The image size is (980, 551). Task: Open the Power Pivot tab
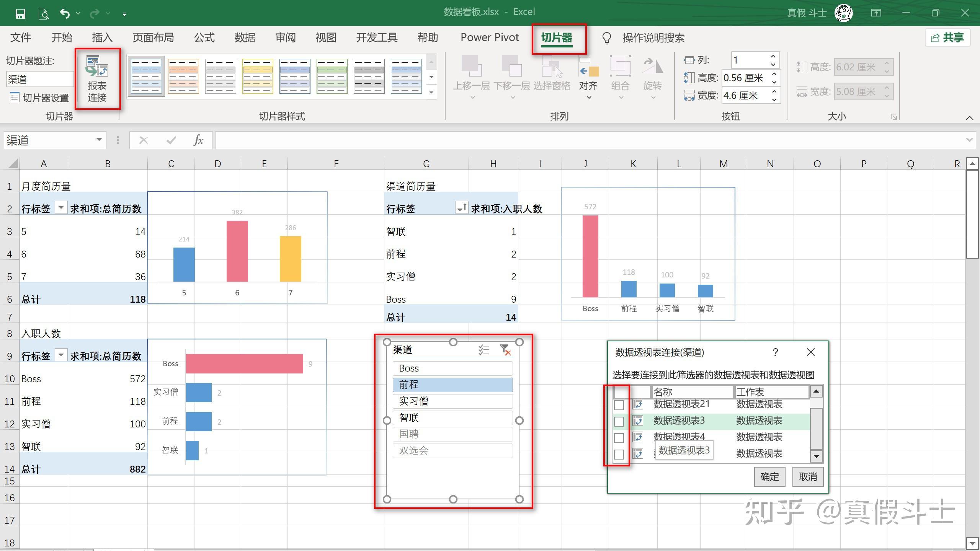tap(489, 37)
